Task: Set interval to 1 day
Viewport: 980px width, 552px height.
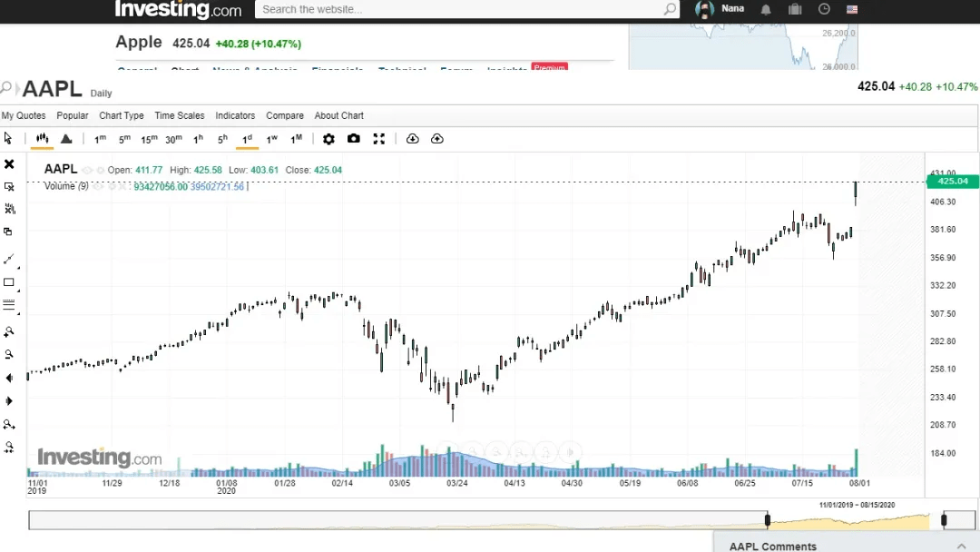Action: (x=248, y=139)
